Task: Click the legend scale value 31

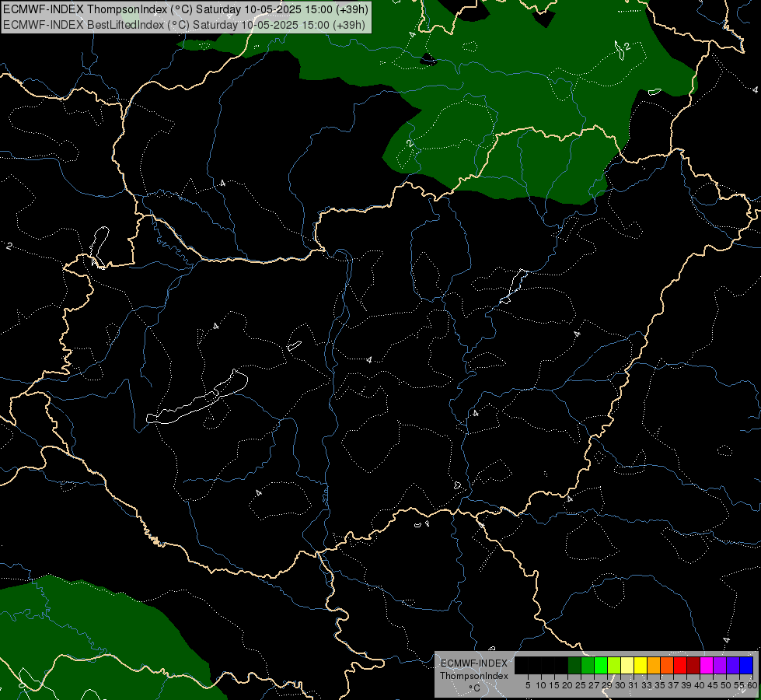Action: tap(634, 685)
